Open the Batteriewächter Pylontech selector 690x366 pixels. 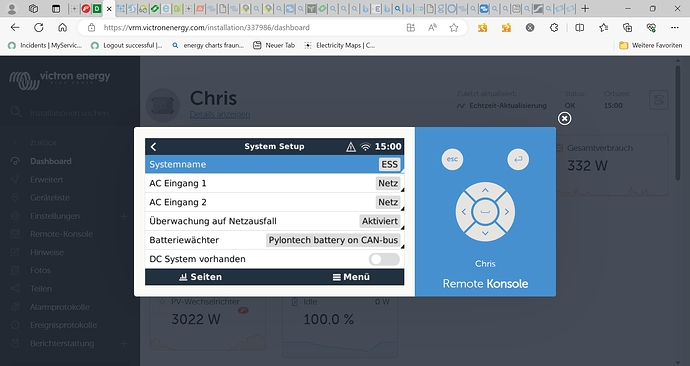[x=333, y=240]
